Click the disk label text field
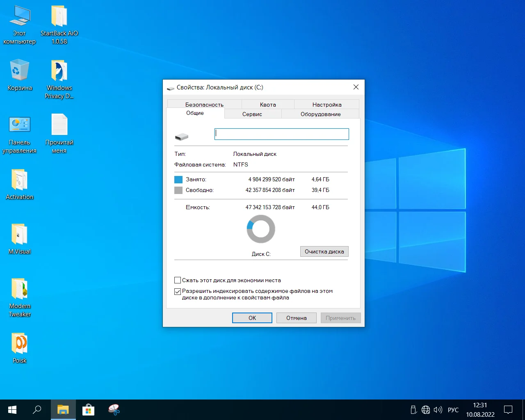 point(281,134)
